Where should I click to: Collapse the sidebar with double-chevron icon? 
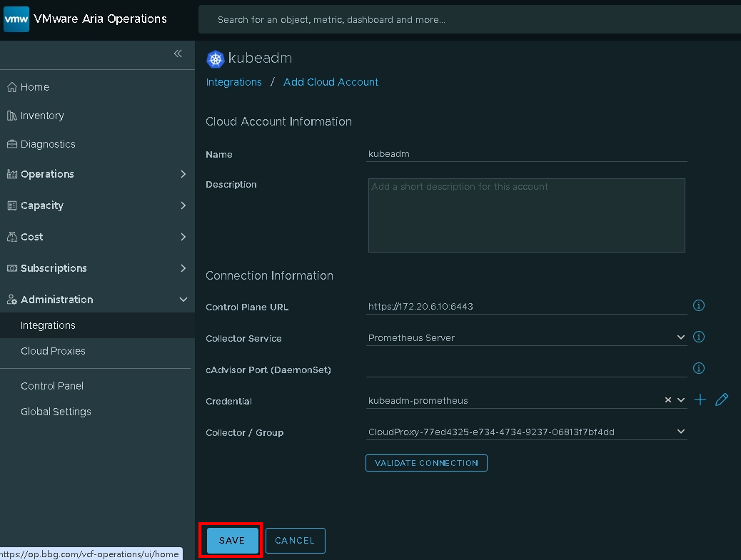tap(178, 54)
